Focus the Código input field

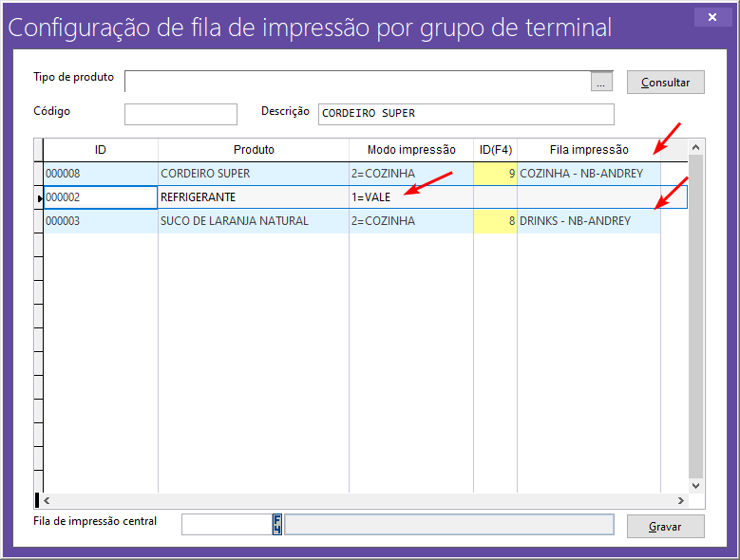pyautogui.click(x=180, y=114)
